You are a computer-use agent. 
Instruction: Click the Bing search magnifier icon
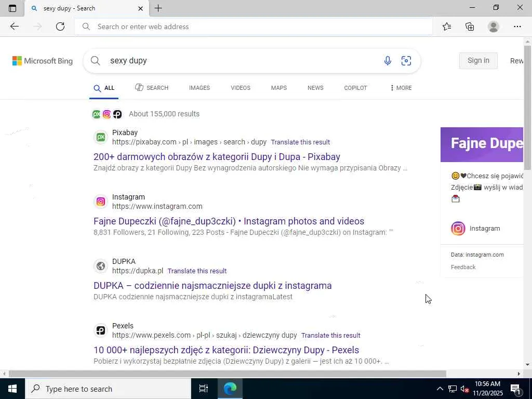click(x=96, y=61)
